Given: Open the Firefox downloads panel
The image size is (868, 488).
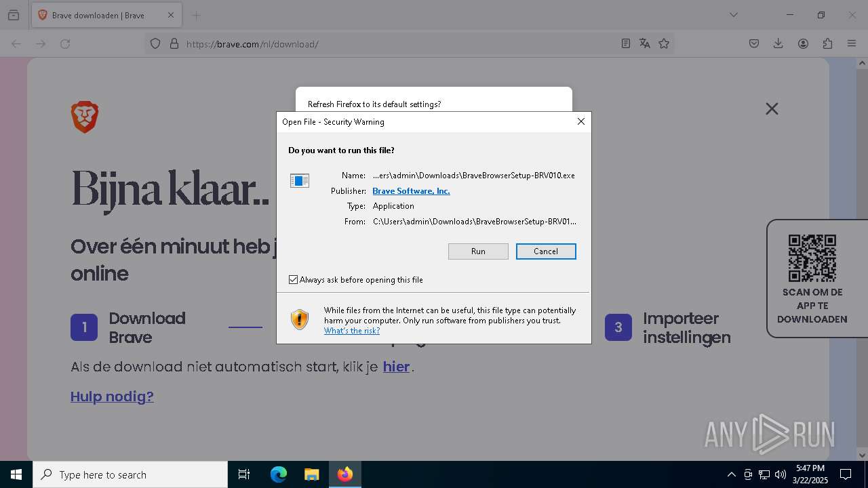Looking at the screenshot, I should (778, 44).
